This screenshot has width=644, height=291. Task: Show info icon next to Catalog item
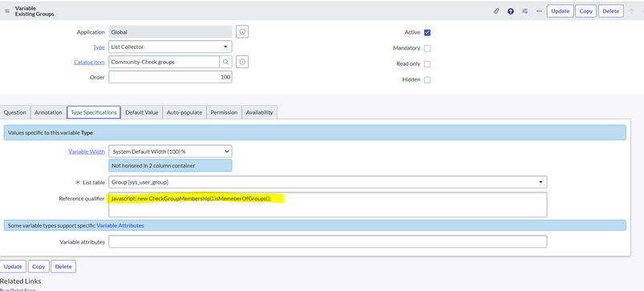coord(242,62)
